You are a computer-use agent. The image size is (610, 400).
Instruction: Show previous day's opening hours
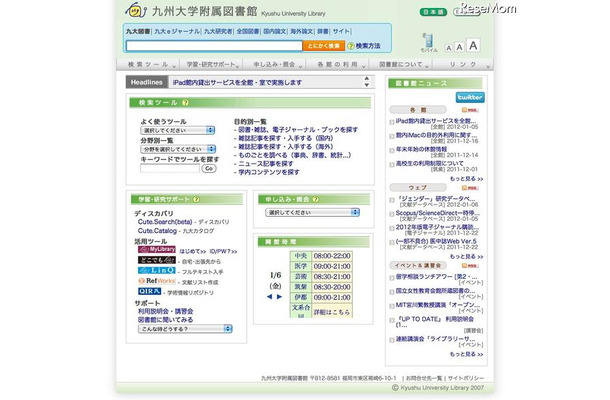coord(269,297)
